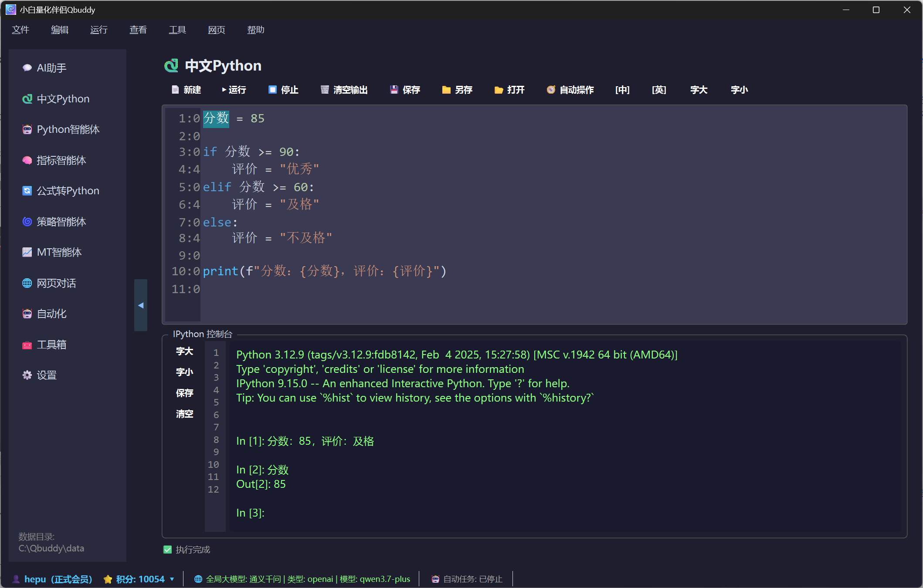Increase editor font with toolbar 字大

(x=699, y=90)
